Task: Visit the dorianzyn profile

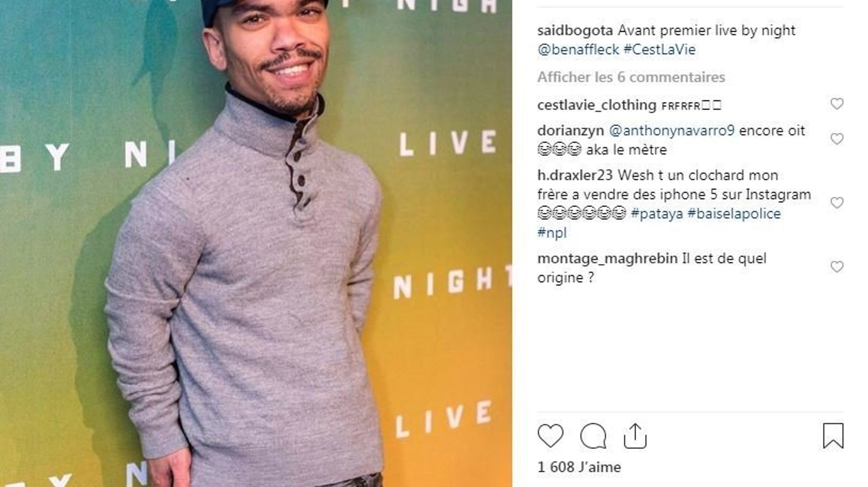Action: click(x=570, y=130)
